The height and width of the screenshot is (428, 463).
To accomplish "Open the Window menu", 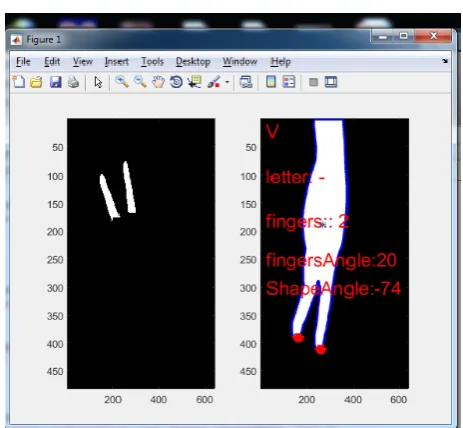I will pos(240,62).
